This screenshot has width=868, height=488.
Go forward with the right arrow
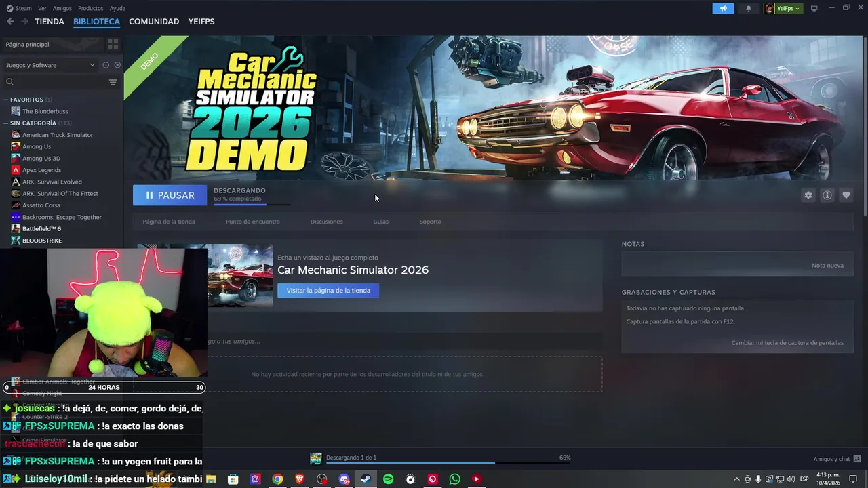pos(24,22)
